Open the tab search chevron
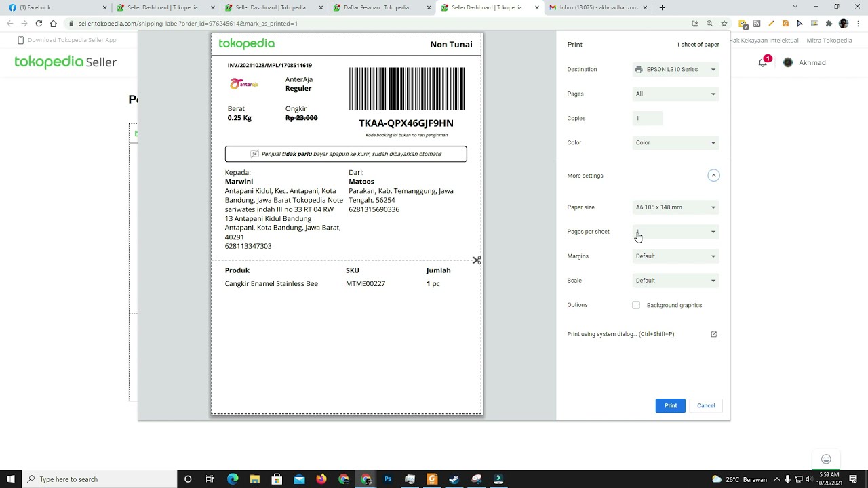The height and width of the screenshot is (488, 868). pos(795,7)
